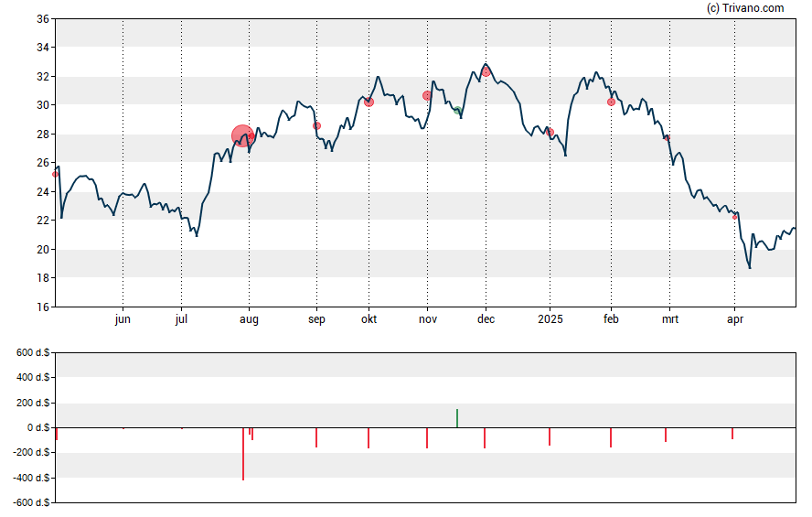Click the 'aug' month label
Viewport: 812px width, 517px height.
pos(249,319)
